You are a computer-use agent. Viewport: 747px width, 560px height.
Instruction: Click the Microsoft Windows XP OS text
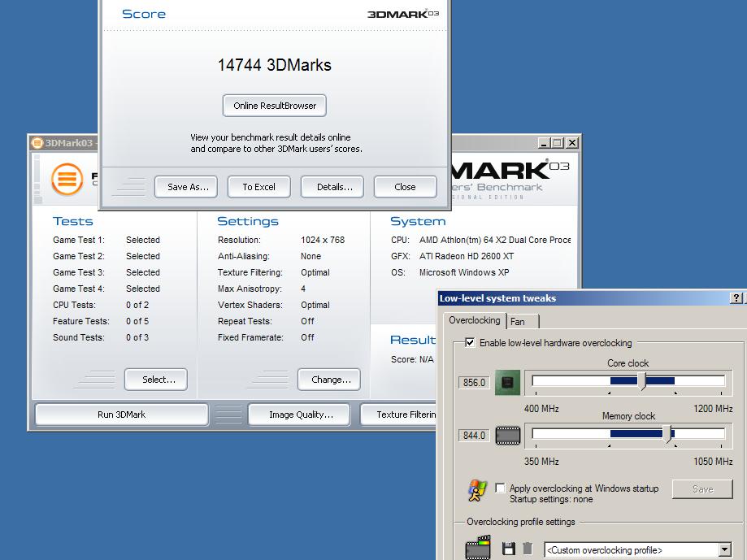(x=464, y=272)
